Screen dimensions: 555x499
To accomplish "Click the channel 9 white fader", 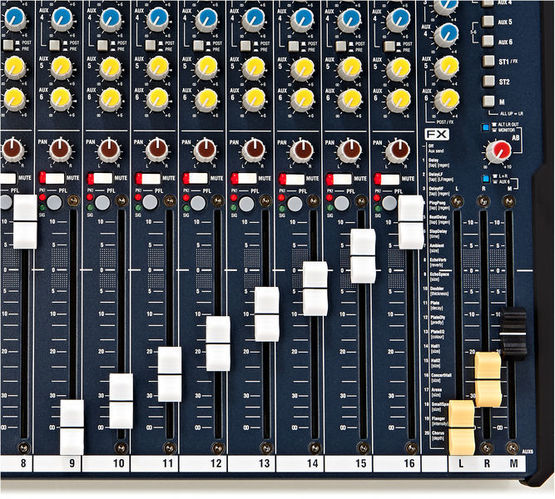I will click(72, 427).
